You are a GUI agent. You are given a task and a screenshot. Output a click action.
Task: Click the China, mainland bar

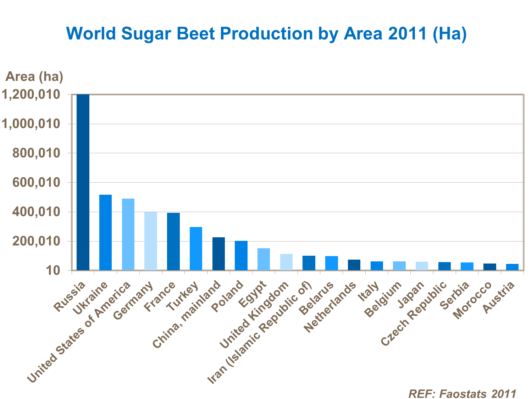point(218,254)
